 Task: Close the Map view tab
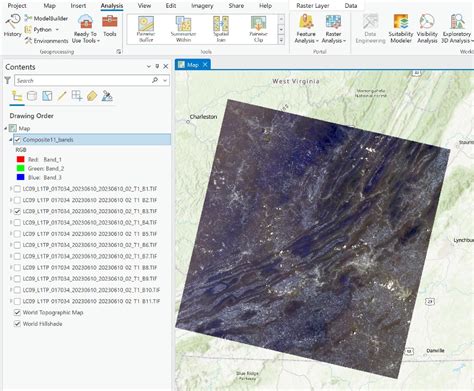[205, 65]
